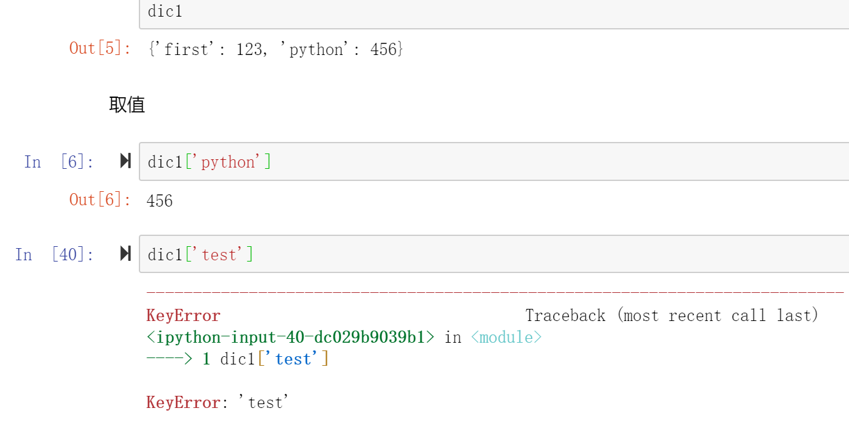Select the 取值 markdown heading cell

[127, 105]
